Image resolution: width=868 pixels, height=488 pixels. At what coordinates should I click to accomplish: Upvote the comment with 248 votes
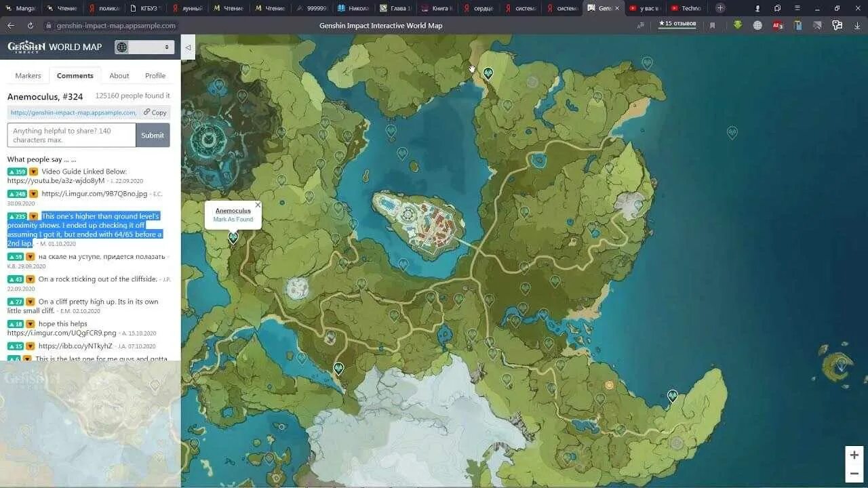(17, 194)
